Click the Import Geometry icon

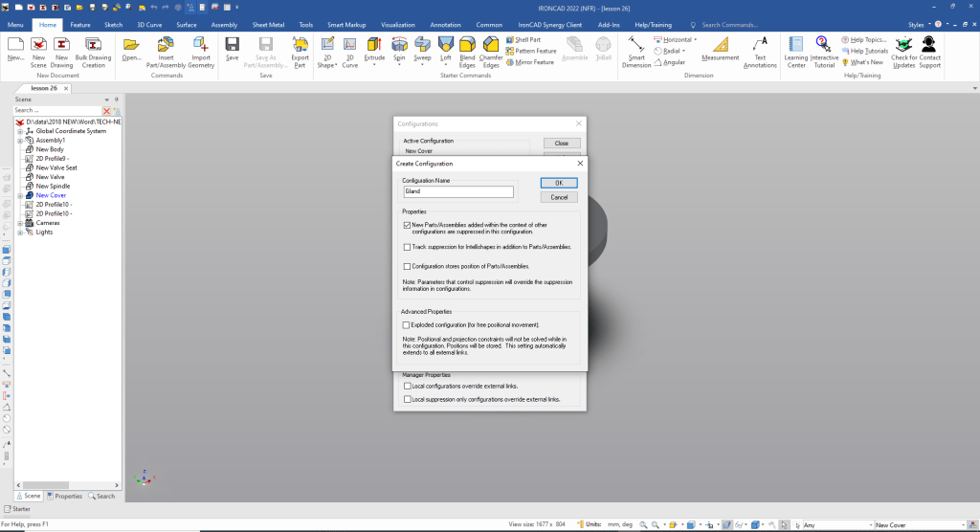click(x=201, y=46)
